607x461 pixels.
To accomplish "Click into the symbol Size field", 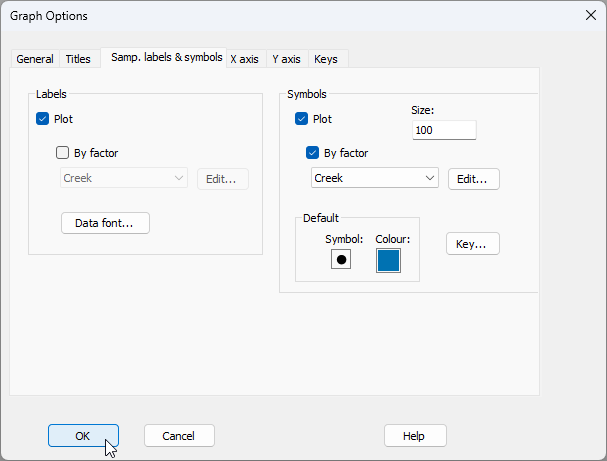I will (444, 130).
